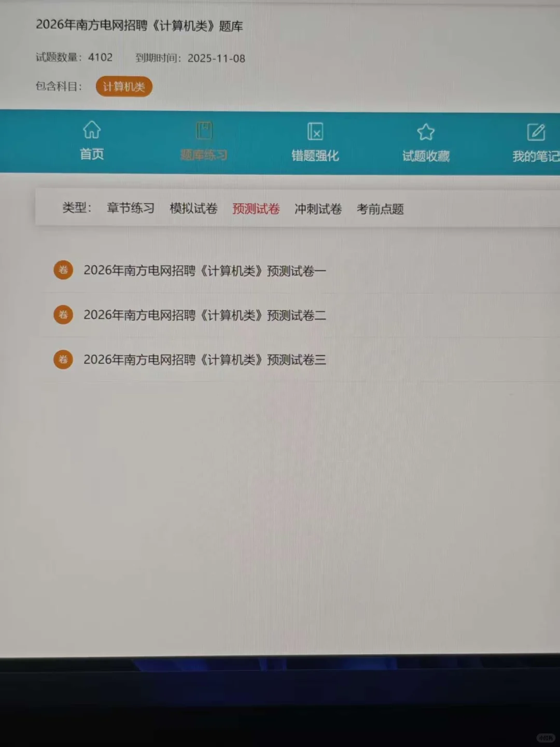
Task: Click the orange 卷 badge beside 预测试卷一
Action: point(63,270)
